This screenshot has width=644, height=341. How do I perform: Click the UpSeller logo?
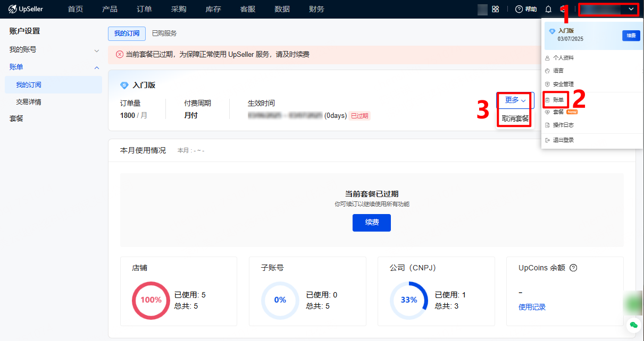click(26, 9)
